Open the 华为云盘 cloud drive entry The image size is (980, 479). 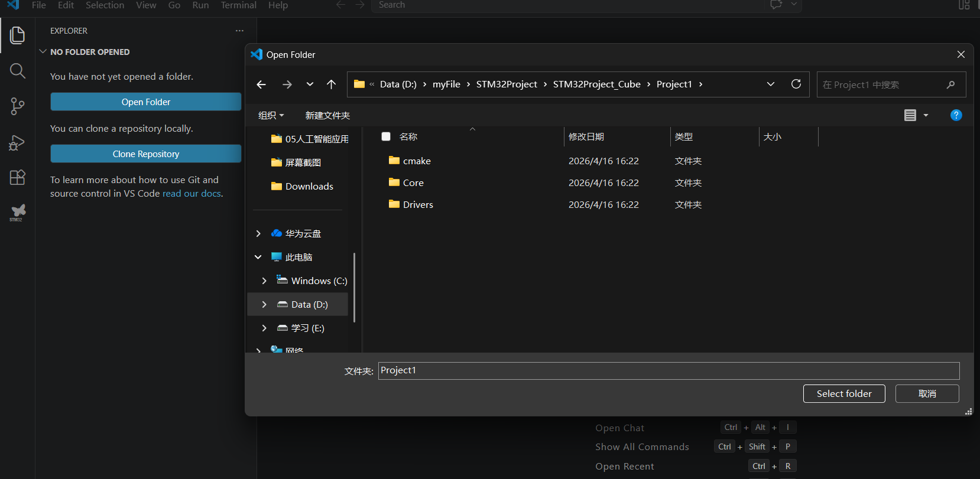click(303, 233)
